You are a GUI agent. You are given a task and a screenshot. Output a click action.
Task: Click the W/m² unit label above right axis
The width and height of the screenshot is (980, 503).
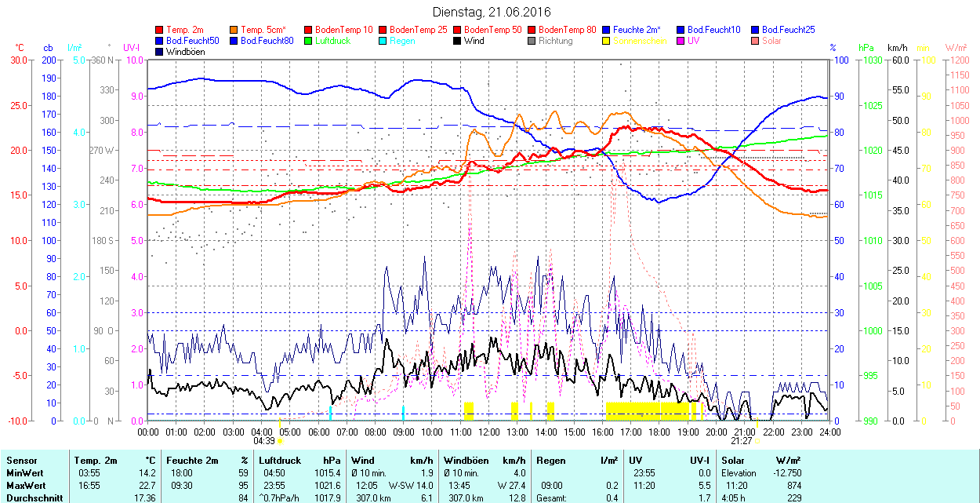pos(956,48)
